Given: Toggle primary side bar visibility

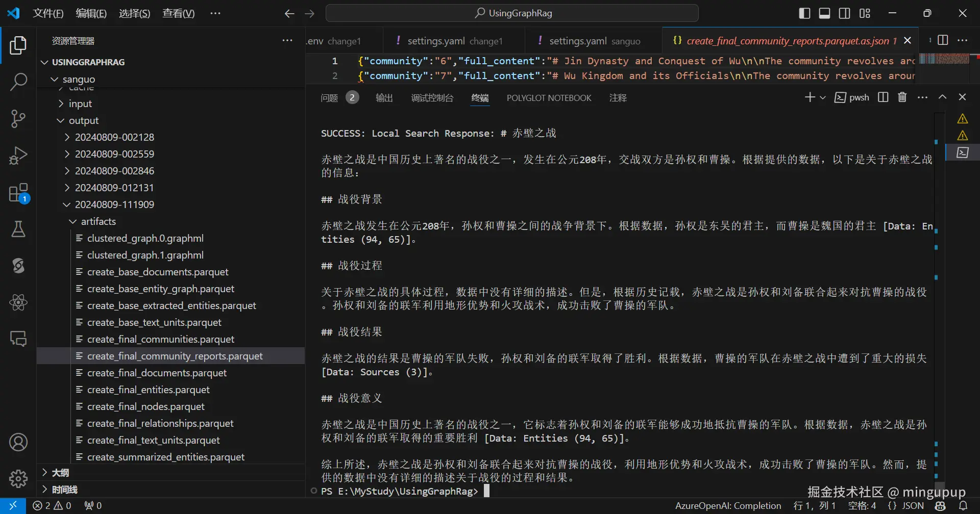Looking at the screenshot, I should pyautogui.click(x=804, y=13).
